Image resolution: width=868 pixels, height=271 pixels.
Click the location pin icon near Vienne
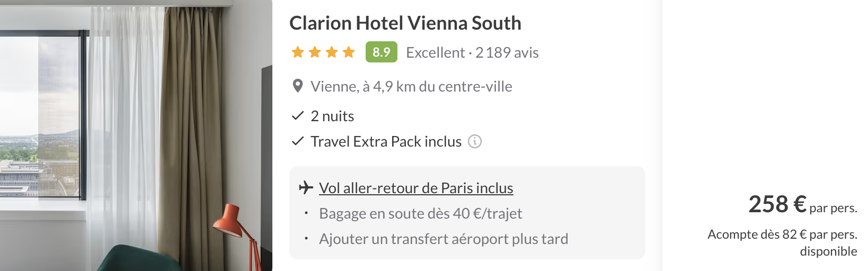(298, 86)
